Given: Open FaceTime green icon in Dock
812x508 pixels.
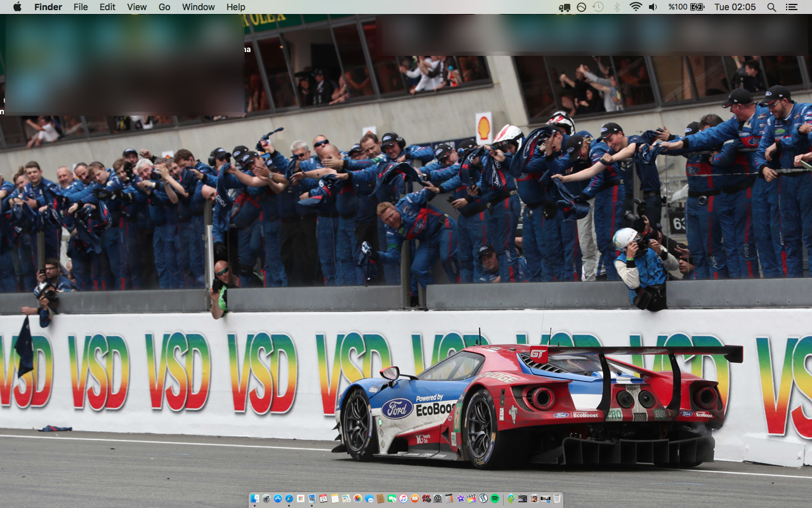Looking at the screenshot, I should pos(392,498).
